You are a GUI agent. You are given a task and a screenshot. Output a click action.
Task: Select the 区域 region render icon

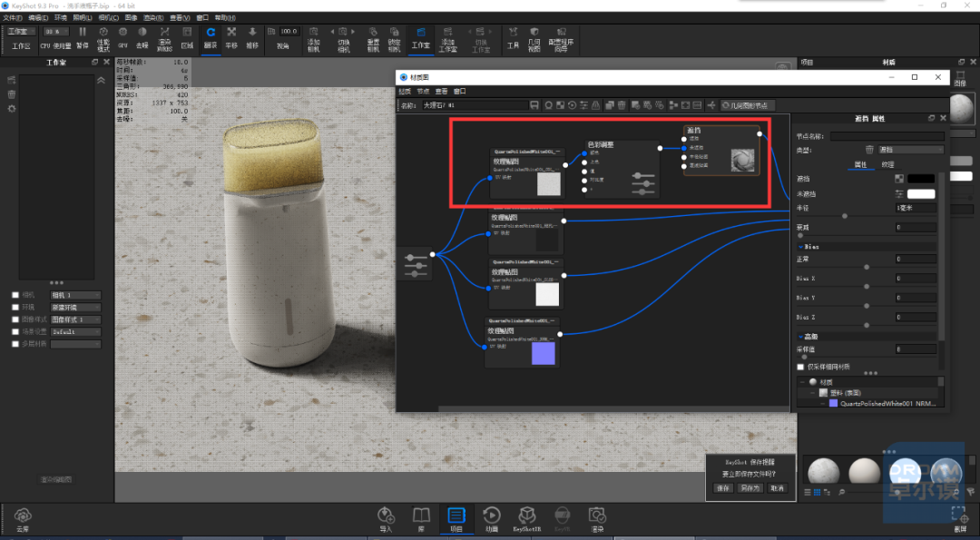point(186,32)
